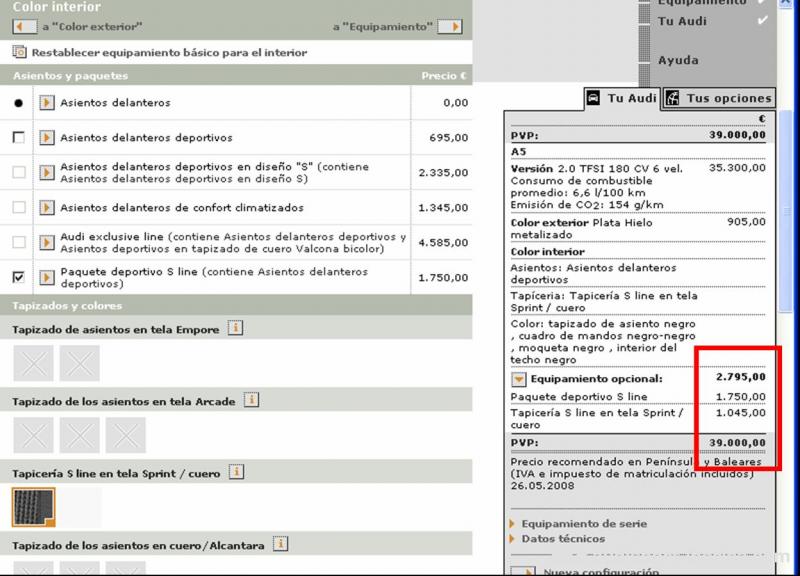The width and height of the screenshot is (800, 576).
Task: Check Asientos de confort climatizados checkbox
Action: pos(19,207)
